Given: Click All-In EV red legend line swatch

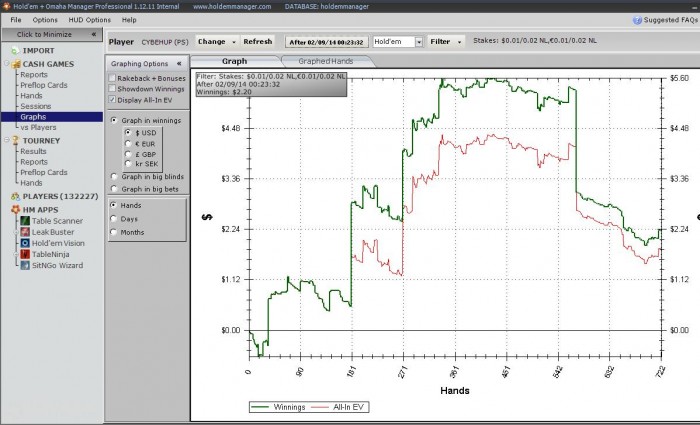Looking at the screenshot, I should pyautogui.click(x=320, y=407).
